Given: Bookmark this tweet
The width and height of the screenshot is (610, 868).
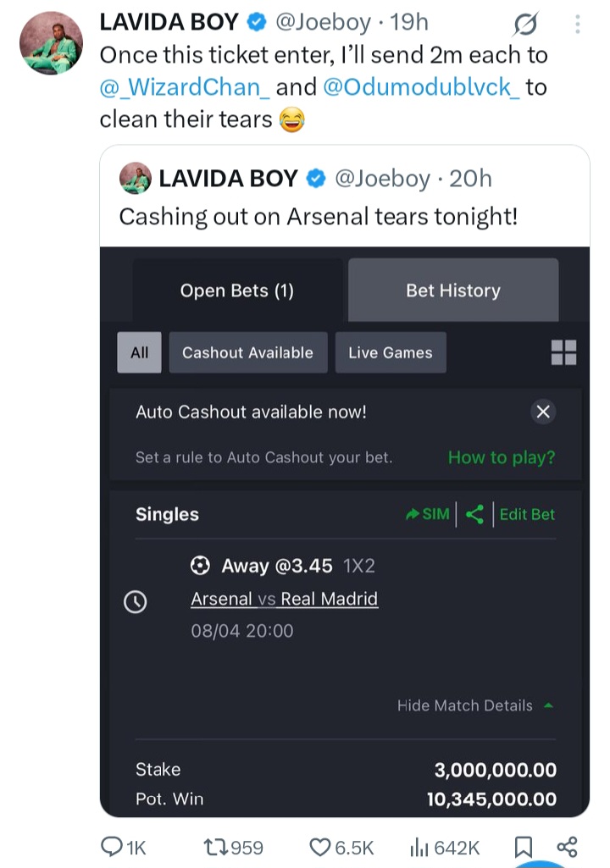Looking at the screenshot, I should [x=523, y=847].
